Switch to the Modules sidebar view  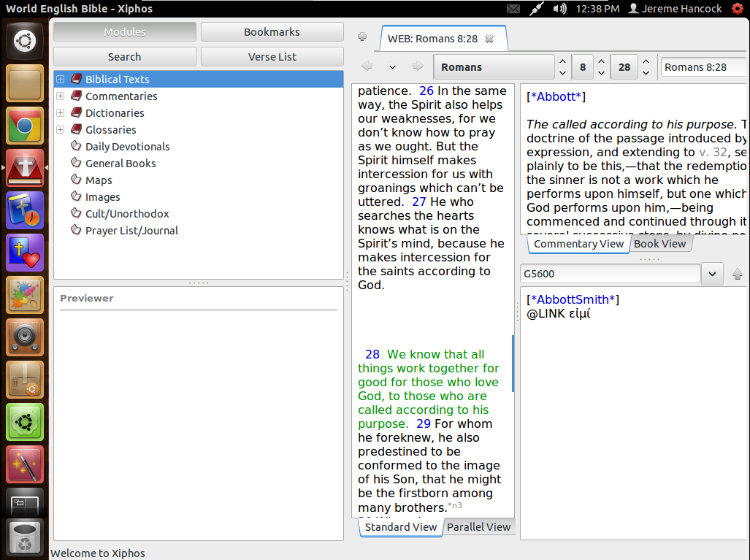coord(125,32)
